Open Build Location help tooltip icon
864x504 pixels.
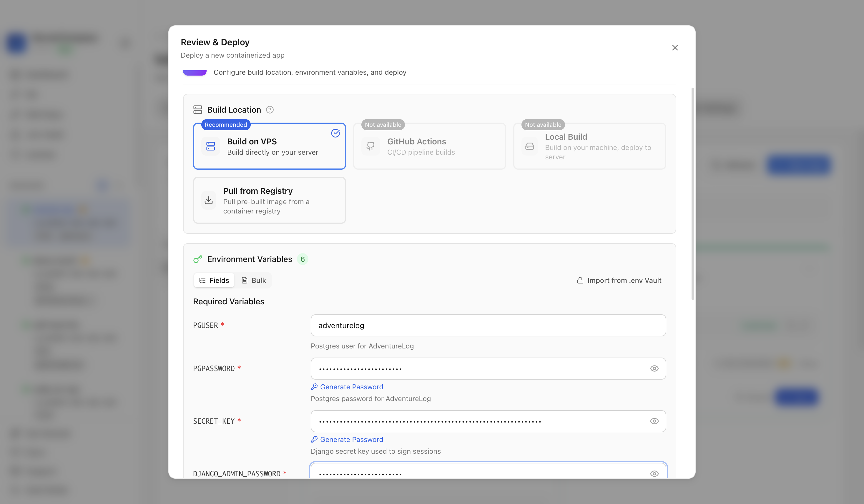(x=270, y=110)
